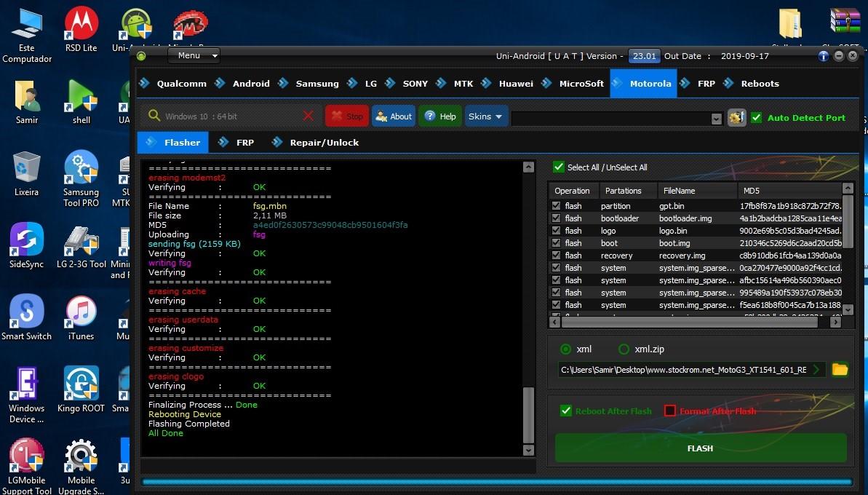
Task: Open the shell desktop shortcut
Action: point(81,102)
